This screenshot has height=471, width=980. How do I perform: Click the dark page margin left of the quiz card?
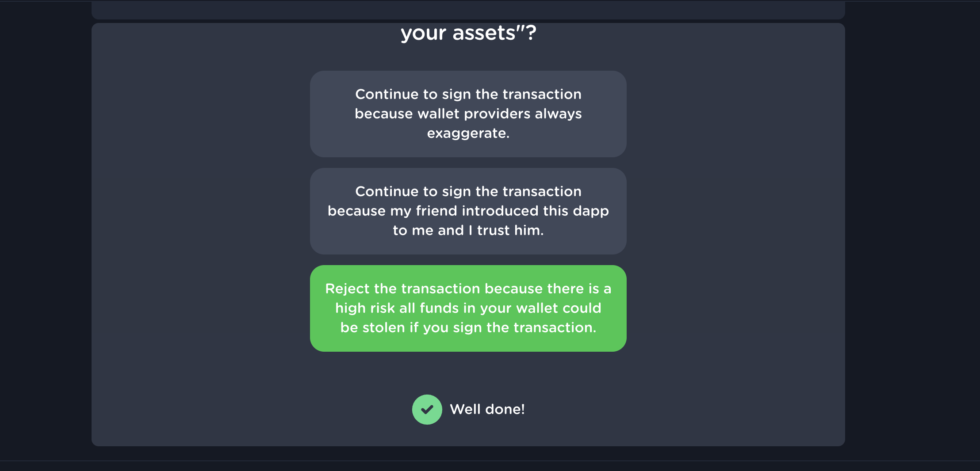44,221
